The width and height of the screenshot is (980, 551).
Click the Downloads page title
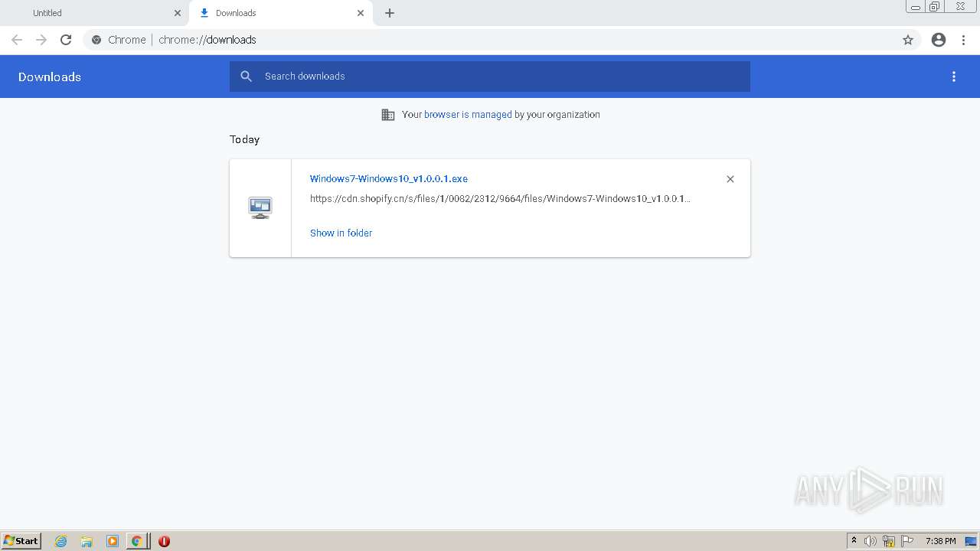pyautogui.click(x=50, y=77)
